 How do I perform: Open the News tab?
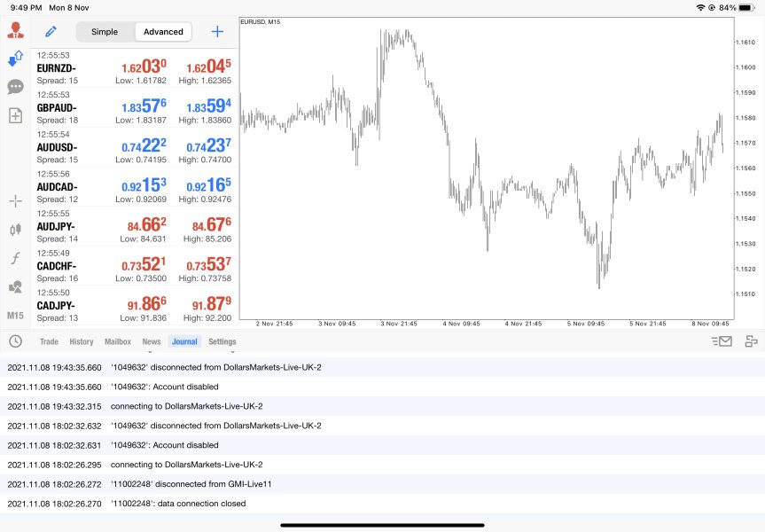(152, 341)
